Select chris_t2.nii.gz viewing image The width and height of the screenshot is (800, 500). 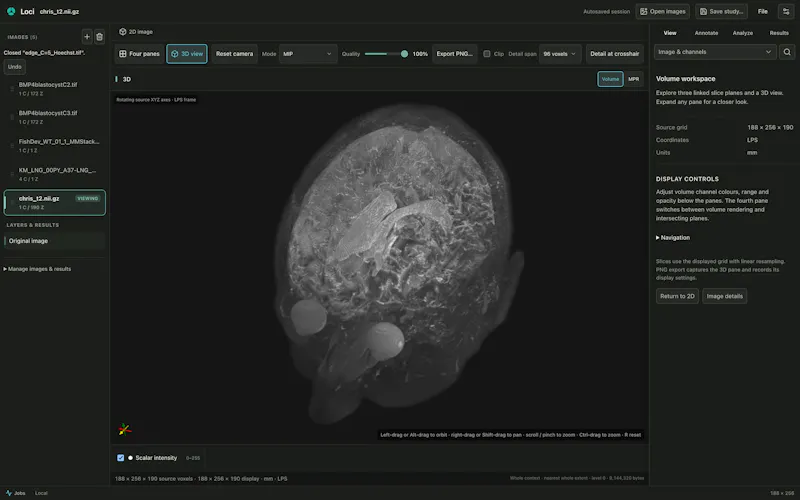[x=55, y=203]
